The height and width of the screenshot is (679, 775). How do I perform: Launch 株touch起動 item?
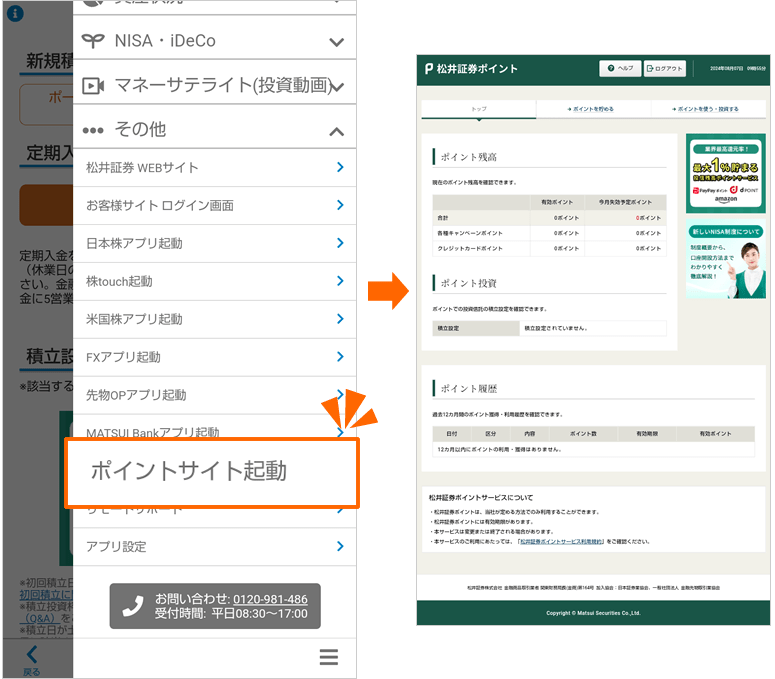[215, 282]
